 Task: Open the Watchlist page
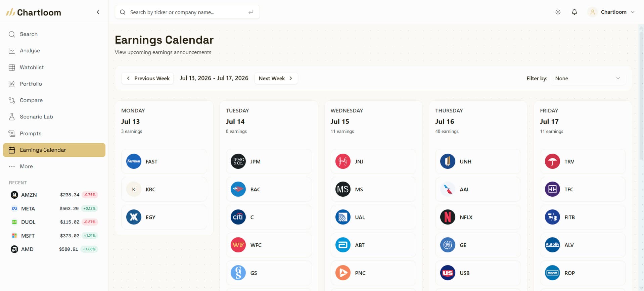click(54, 67)
